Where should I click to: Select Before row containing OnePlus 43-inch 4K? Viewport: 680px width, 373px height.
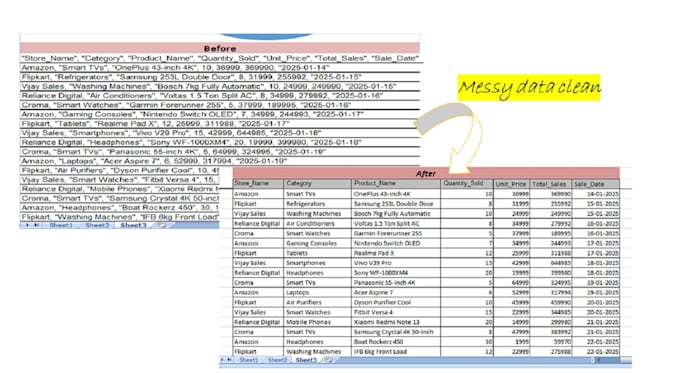(220, 68)
